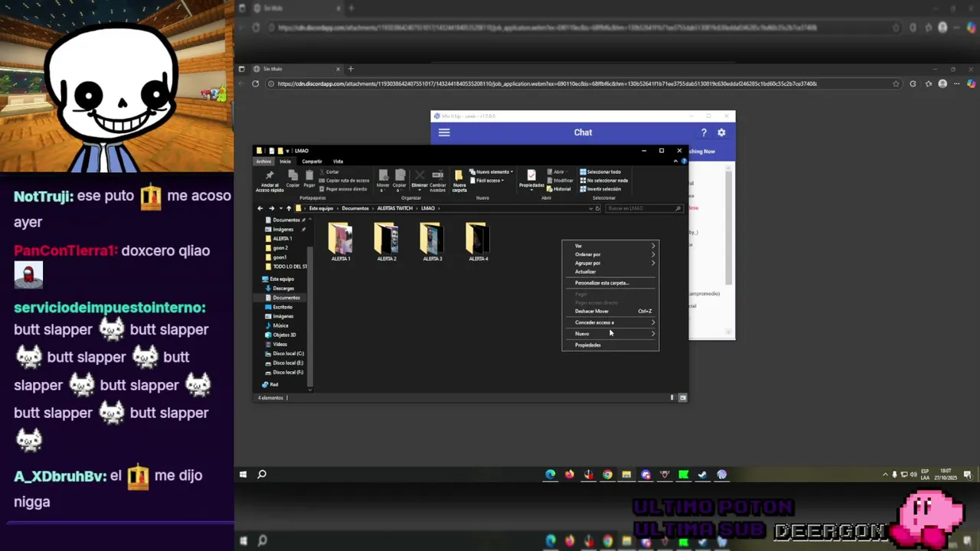Click the Explorer back arrow
Image resolution: width=980 pixels, height=551 pixels.
(260, 208)
